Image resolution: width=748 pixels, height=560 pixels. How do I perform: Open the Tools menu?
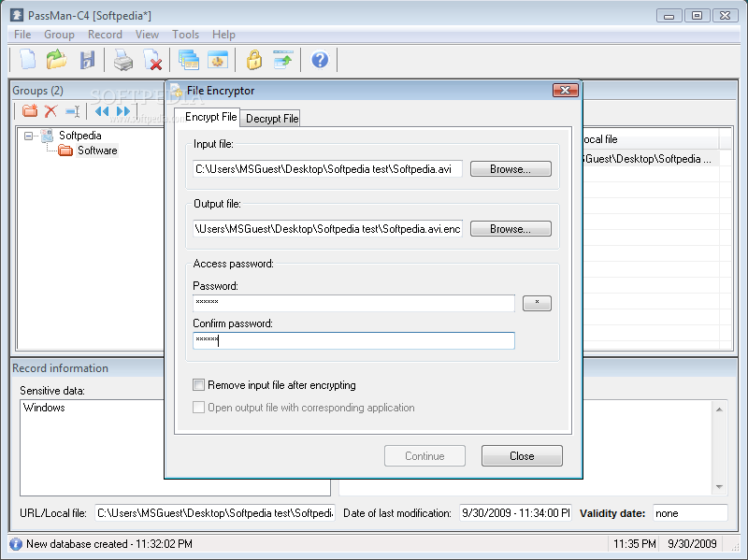(185, 35)
